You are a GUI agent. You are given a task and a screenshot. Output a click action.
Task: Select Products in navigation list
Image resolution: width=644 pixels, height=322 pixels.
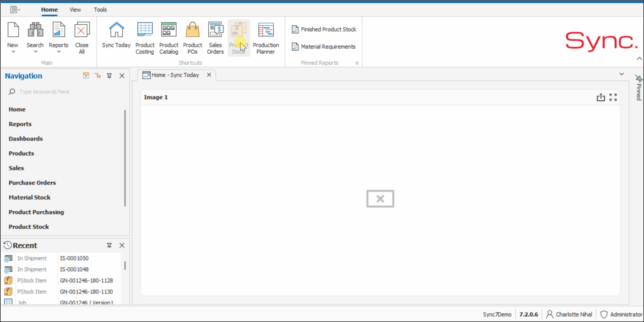point(21,153)
